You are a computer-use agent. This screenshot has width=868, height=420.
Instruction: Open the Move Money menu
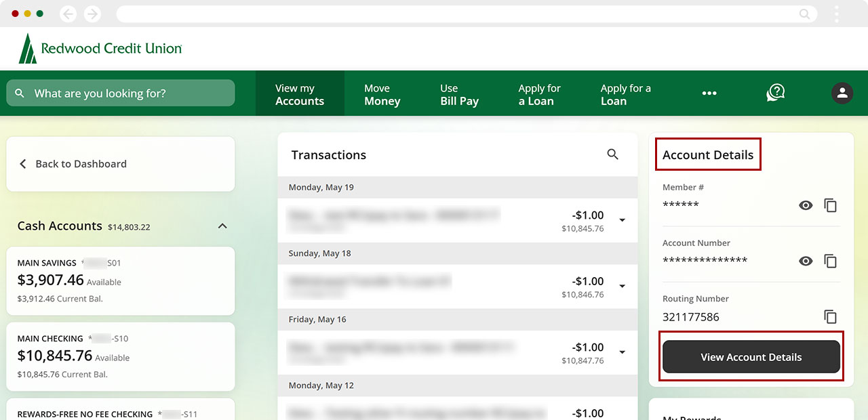tap(382, 94)
